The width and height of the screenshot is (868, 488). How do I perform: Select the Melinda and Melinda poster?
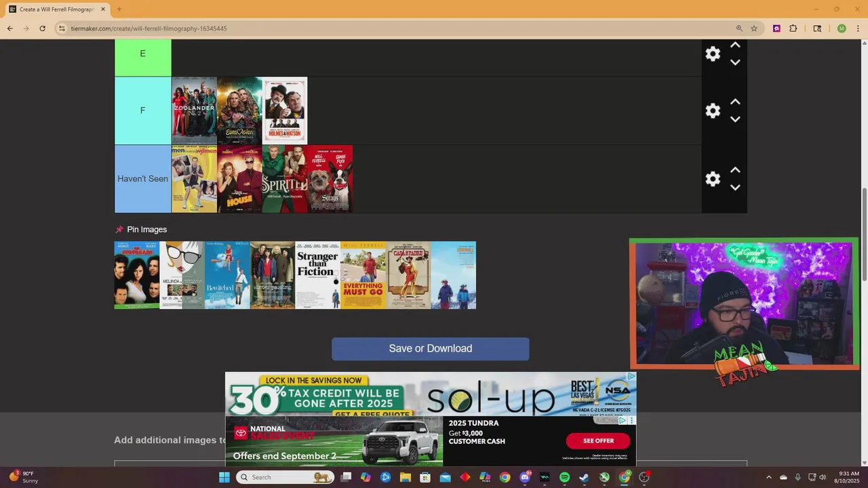pos(182,275)
